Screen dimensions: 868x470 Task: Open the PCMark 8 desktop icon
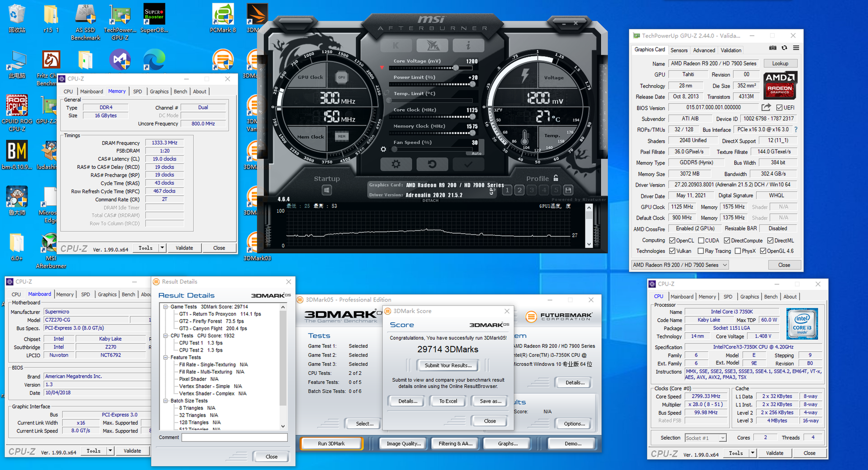pos(223,19)
